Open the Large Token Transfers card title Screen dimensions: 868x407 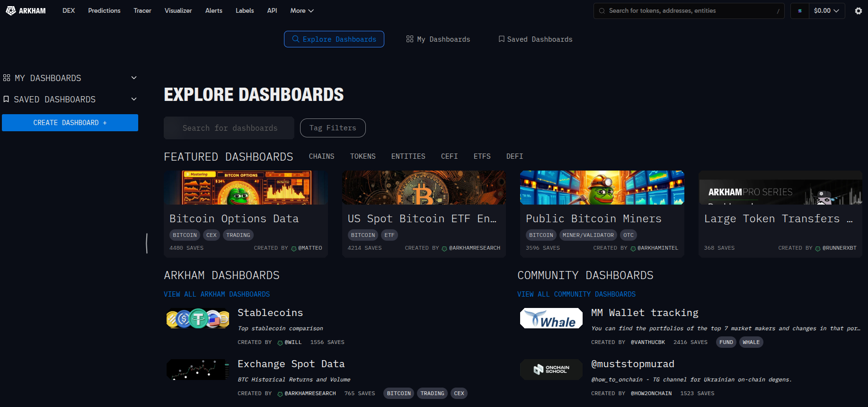click(x=778, y=218)
